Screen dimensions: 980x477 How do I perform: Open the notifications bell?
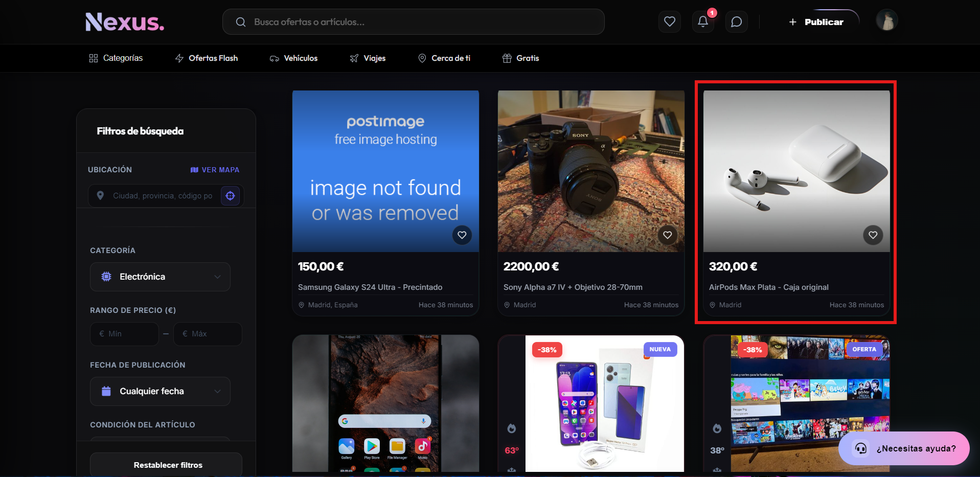(703, 21)
